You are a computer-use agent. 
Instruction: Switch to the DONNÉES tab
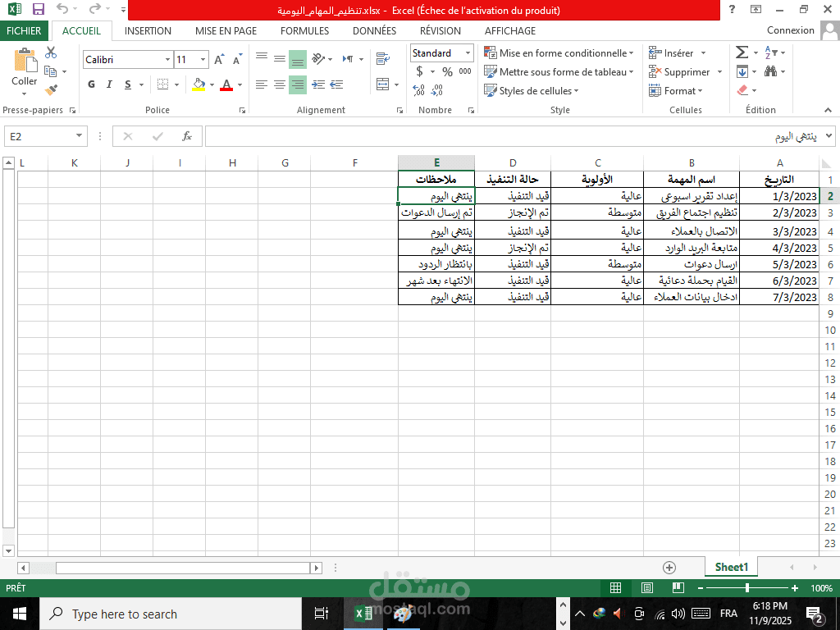tap(374, 30)
